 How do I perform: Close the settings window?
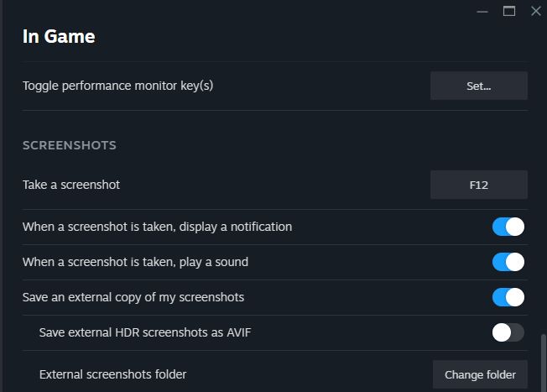pos(535,11)
